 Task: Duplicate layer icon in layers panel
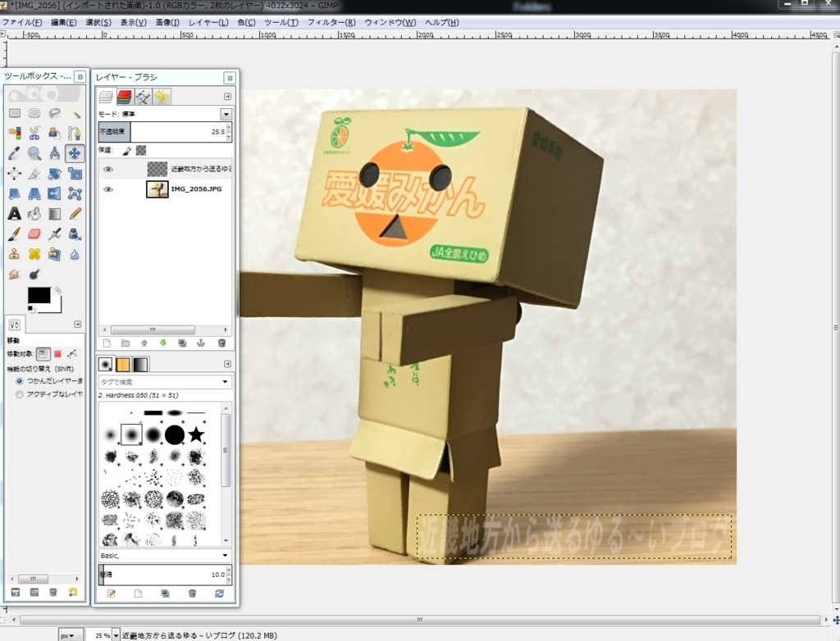pos(182,343)
